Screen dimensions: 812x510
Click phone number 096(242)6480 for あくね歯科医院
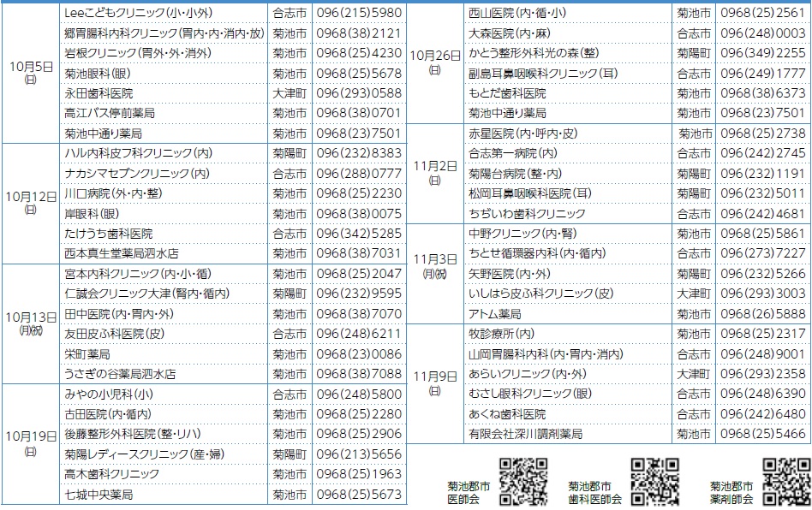(762, 414)
